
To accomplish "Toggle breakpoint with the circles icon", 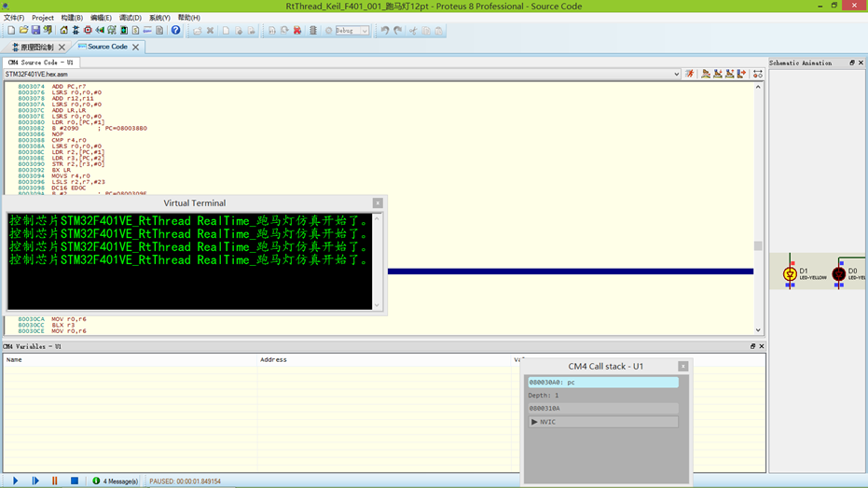I will click(x=758, y=74).
